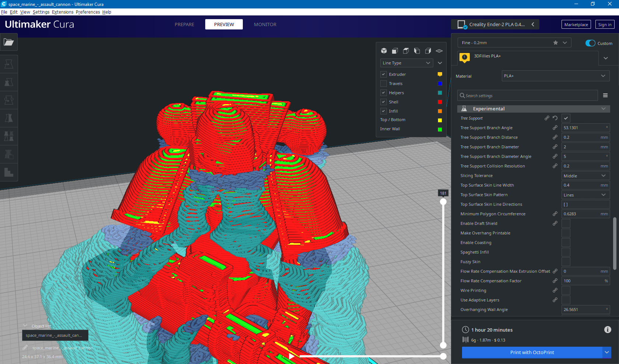Screen dimensions: 619x364
Task: Switch to right side view camera icon
Action: coord(428,51)
